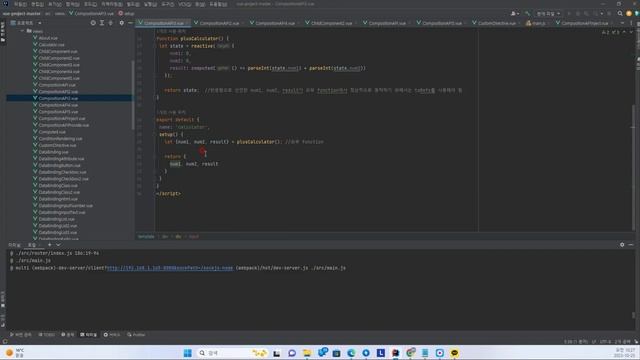
Task: Open the run configuration dropdown
Action: coord(548,13)
